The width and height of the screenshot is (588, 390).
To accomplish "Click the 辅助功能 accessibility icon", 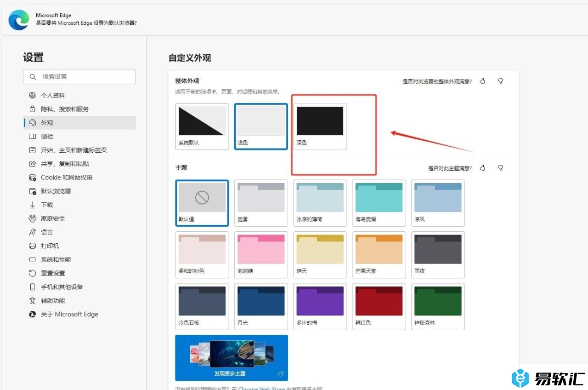I will pyautogui.click(x=33, y=301).
